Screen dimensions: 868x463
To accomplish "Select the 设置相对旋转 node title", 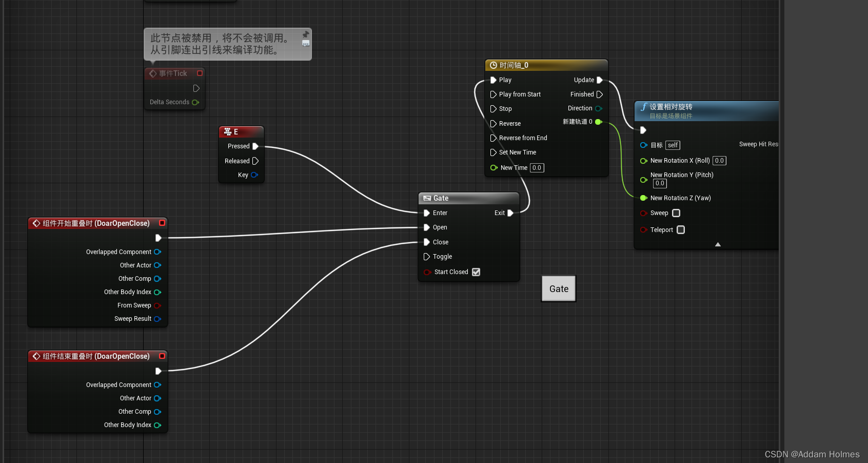I will tap(671, 107).
